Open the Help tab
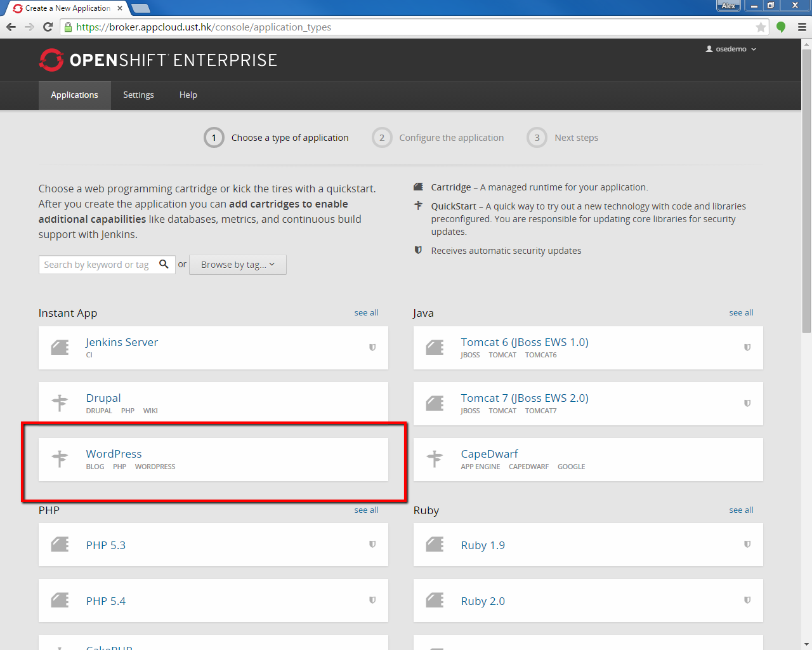This screenshot has width=812, height=650. point(188,95)
